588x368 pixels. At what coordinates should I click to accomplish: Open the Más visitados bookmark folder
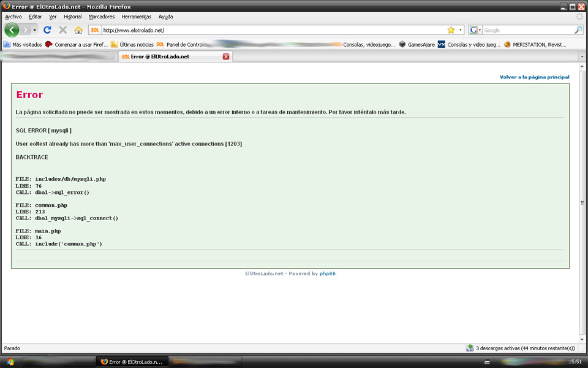pyautogui.click(x=23, y=44)
